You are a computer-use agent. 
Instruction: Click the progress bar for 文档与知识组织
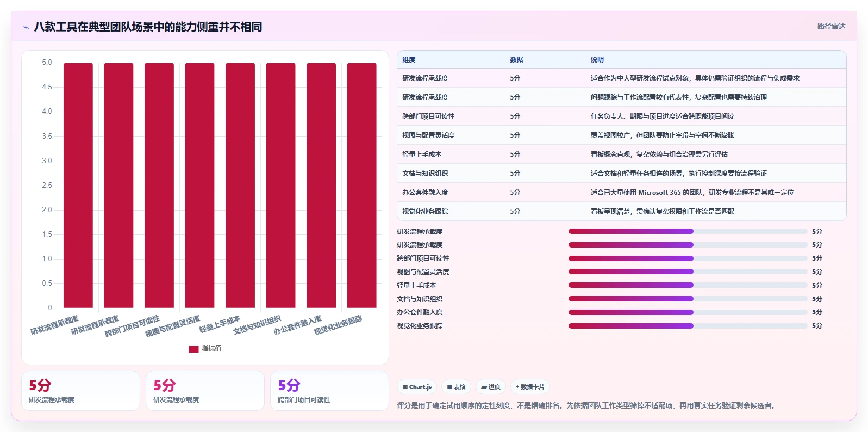[x=688, y=299]
